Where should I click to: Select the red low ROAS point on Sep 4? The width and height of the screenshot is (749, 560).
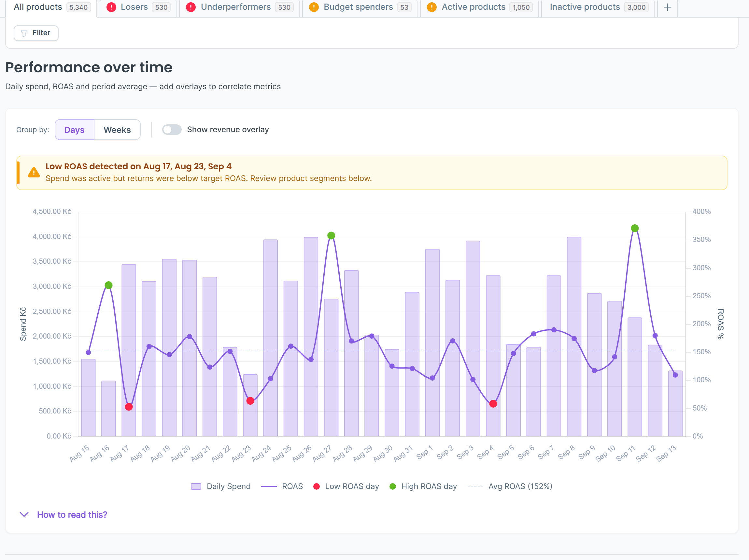[x=493, y=404]
